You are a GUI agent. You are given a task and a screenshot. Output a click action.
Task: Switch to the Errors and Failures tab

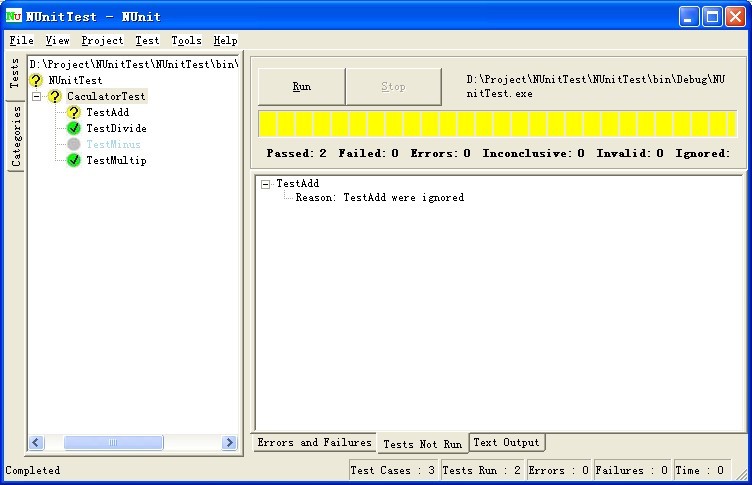pos(314,443)
